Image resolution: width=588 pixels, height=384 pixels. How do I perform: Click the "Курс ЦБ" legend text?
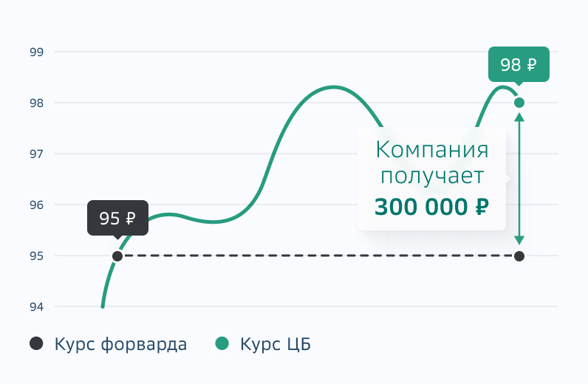click(x=276, y=344)
